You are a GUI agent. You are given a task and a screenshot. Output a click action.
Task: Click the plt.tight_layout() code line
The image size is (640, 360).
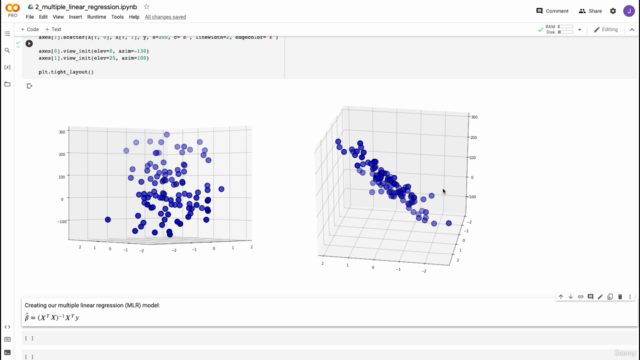pos(66,72)
